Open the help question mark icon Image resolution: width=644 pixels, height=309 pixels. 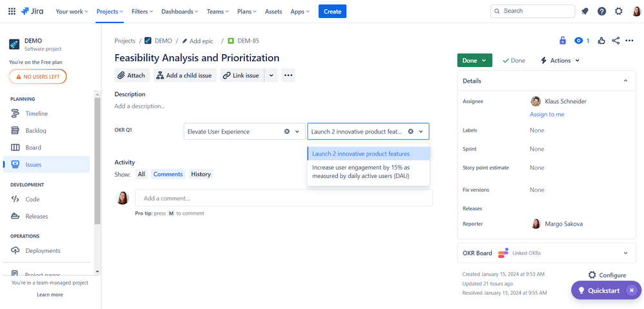point(601,12)
